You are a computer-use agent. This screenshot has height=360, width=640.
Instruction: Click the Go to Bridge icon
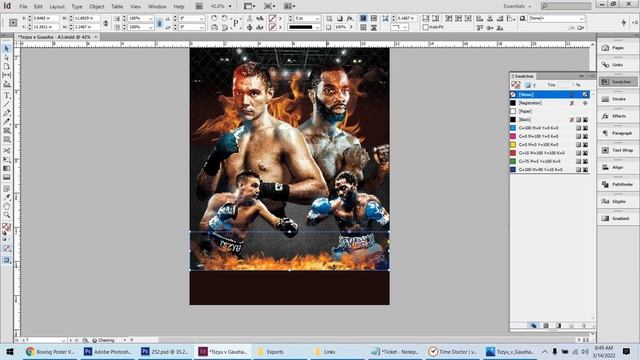(x=199, y=6)
